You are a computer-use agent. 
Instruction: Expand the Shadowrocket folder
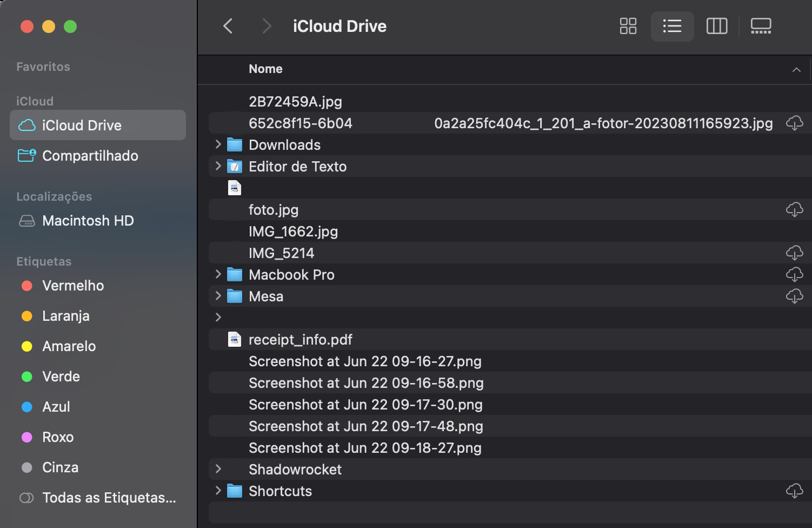tap(218, 469)
